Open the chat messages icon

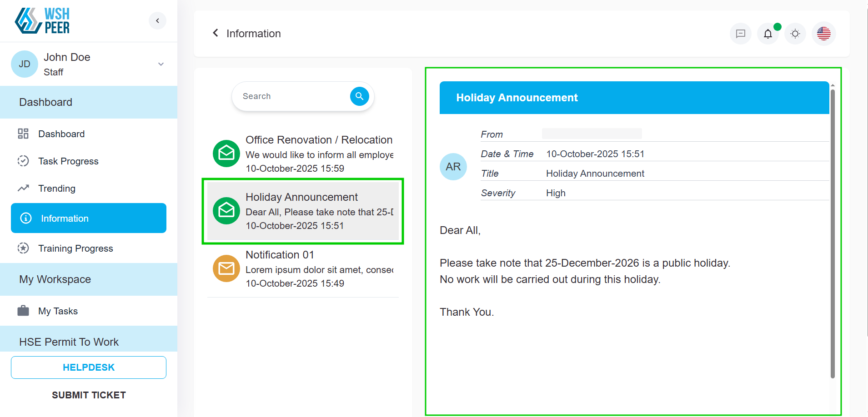pos(740,34)
